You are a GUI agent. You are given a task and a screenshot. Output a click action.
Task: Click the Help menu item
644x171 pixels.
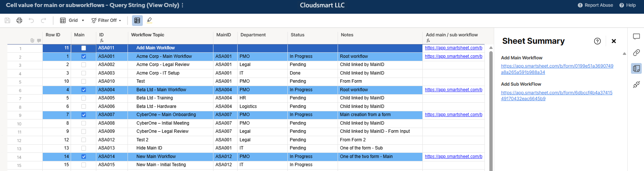(628, 5)
